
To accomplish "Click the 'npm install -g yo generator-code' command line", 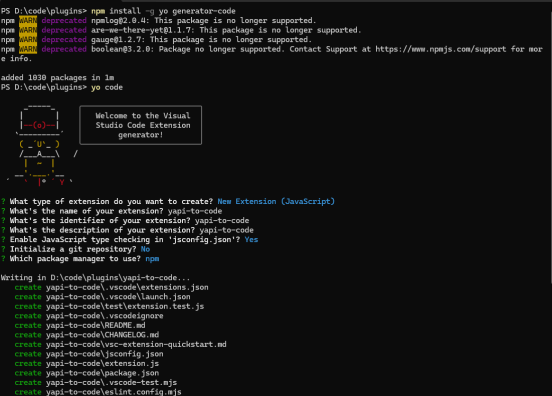I will [118, 11].
